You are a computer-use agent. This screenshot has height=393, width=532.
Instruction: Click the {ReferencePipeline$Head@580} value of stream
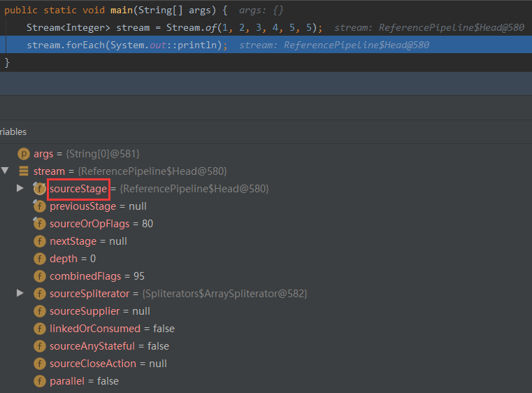tap(152, 171)
